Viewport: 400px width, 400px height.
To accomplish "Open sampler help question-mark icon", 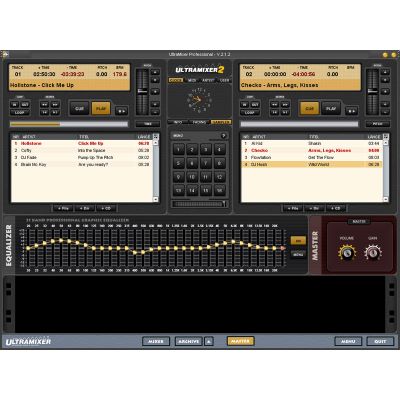I will click(224, 136).
